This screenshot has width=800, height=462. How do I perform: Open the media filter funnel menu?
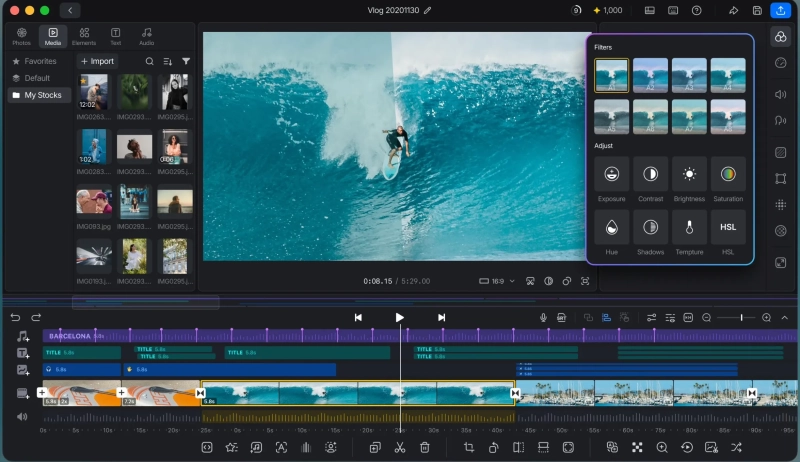pyautogui.click(x=186, y=61)
